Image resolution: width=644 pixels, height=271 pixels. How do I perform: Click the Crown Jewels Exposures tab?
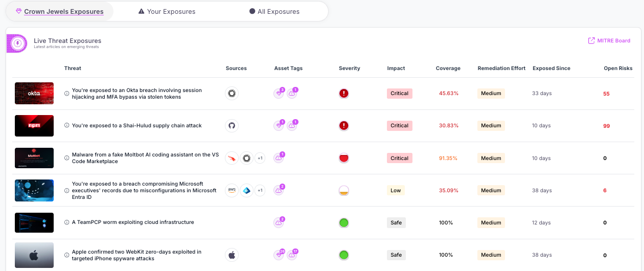(x=60, y=11)
